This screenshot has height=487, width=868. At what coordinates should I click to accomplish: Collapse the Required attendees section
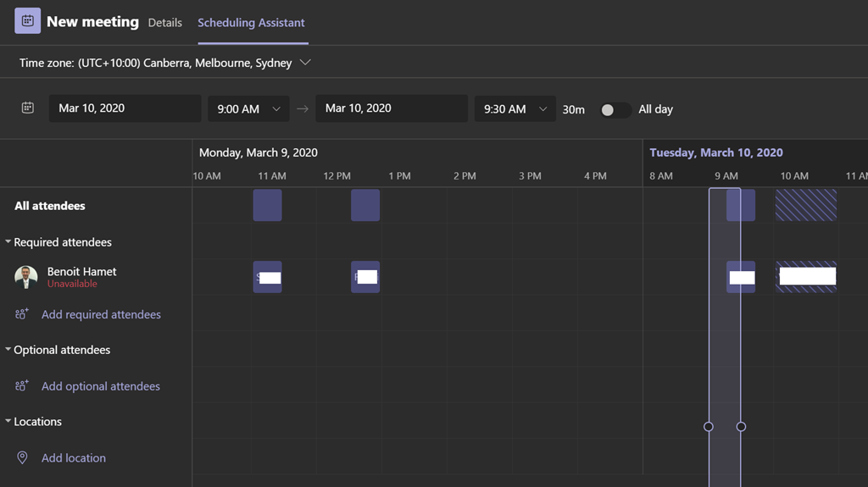click(8, 242)
